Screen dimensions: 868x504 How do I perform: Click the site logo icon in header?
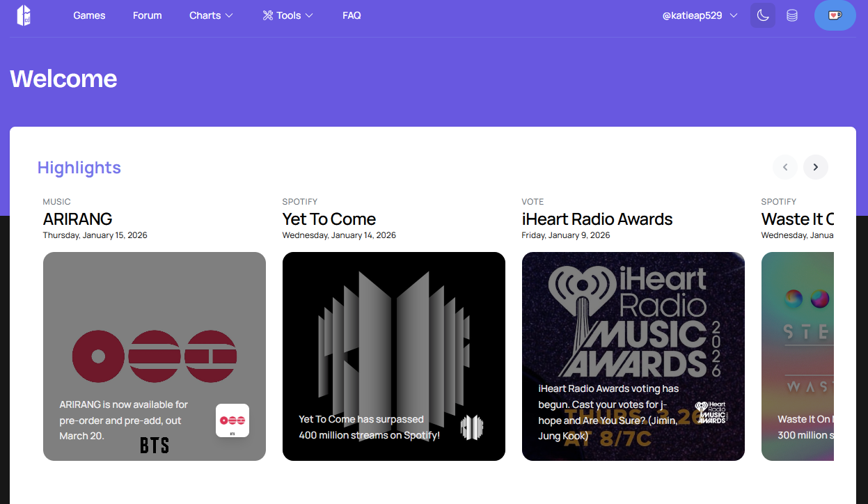click(24, 15)
